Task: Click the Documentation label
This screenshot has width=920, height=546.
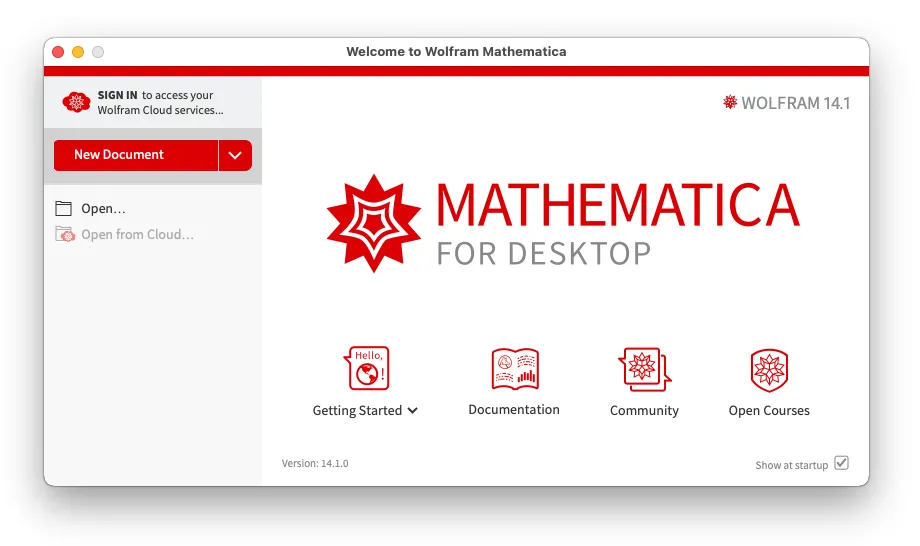Action: point(514,409)
